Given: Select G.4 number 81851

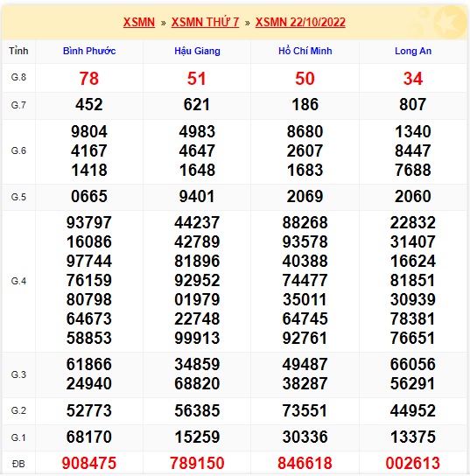Looking at the screenshot, I should pos(413,280).
